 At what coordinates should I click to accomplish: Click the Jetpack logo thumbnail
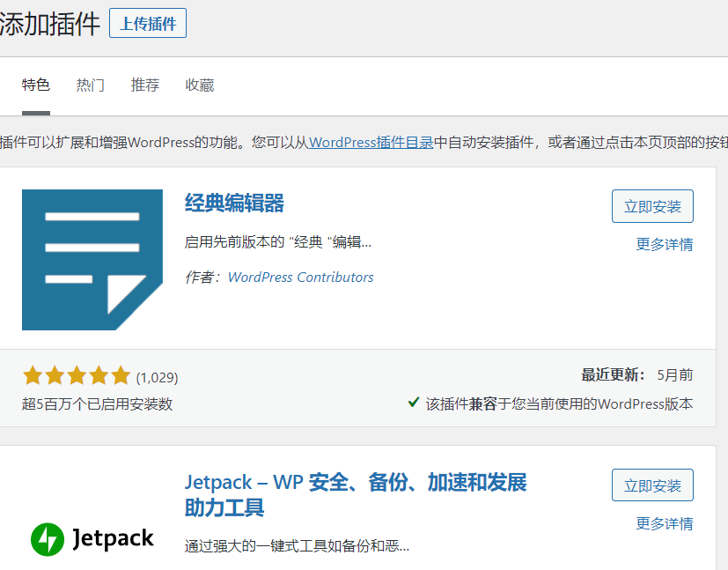tap(92, 539)
